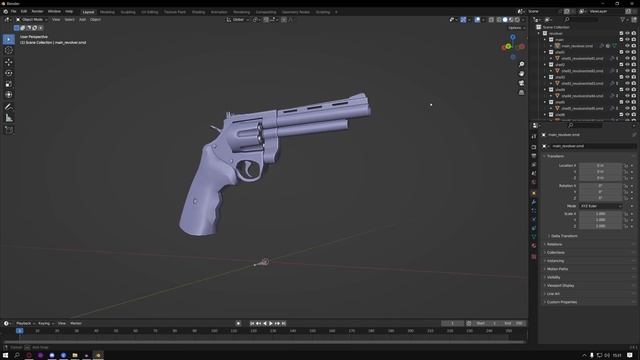Screen dimensions: 640x360
Task: Collapse the Transform panel
Action: [x=555, y=156]
